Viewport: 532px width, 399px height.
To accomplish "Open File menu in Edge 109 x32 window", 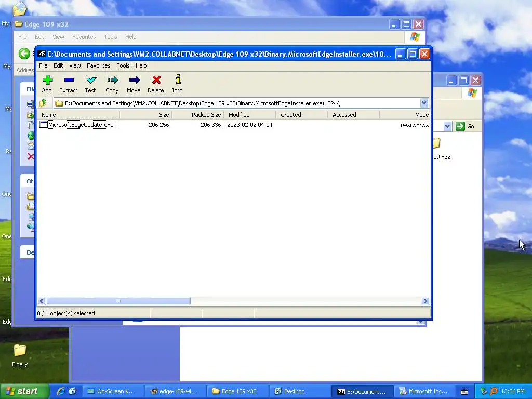I will [22, 37].
